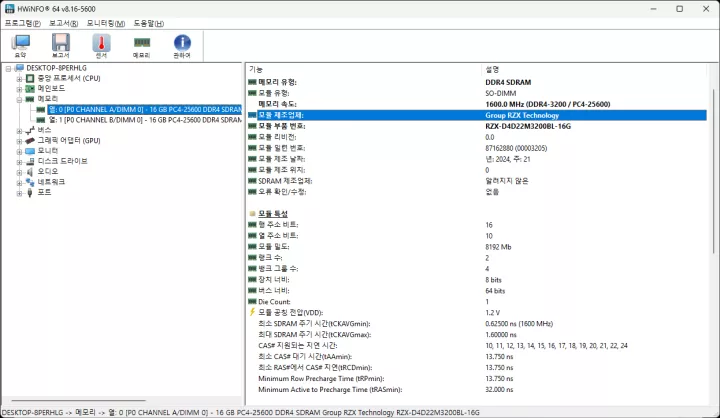720x418 pixels.
Task: Click the RAM icon beside 메모리 유형 row
Action: (x=252, y=82)
